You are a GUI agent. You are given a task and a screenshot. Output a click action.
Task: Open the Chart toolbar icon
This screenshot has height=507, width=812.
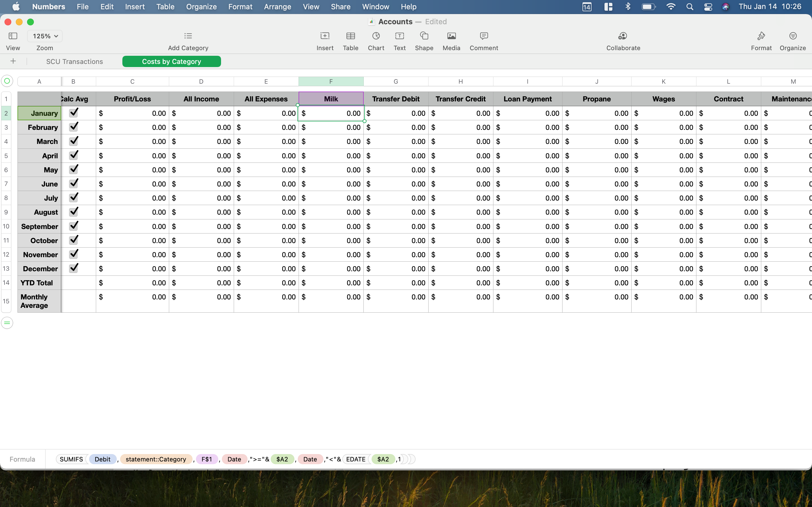point(376,36)
